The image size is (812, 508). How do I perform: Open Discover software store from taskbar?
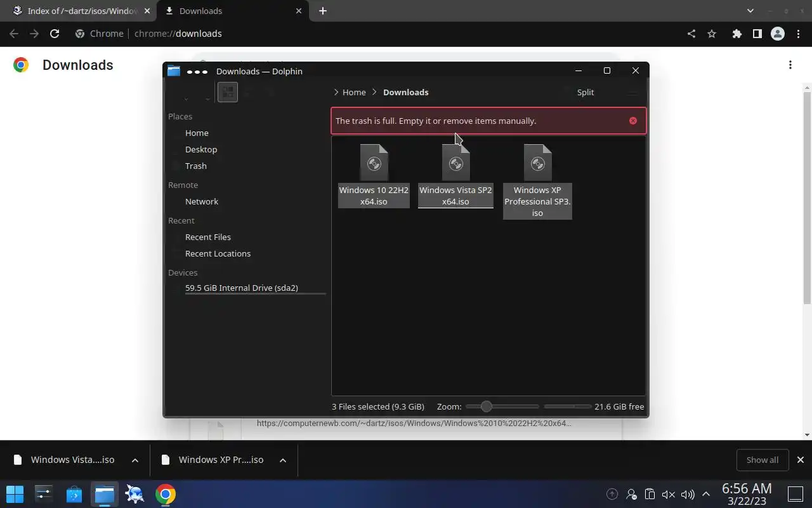[74, 494]
